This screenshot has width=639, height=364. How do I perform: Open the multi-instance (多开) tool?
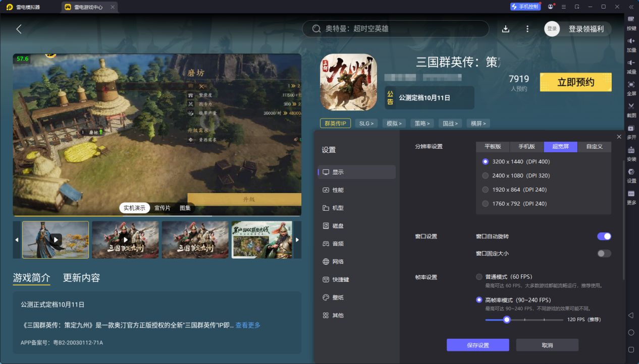coord(631,129)
